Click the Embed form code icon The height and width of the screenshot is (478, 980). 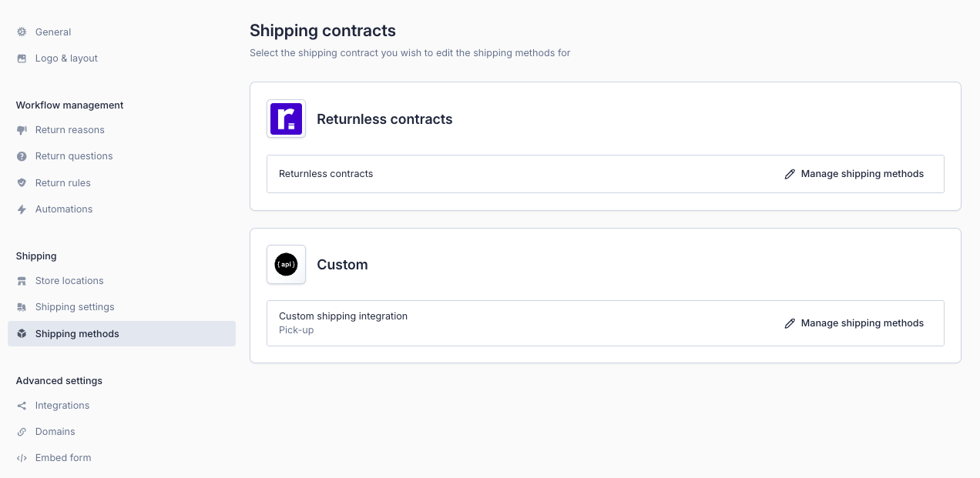22,458
